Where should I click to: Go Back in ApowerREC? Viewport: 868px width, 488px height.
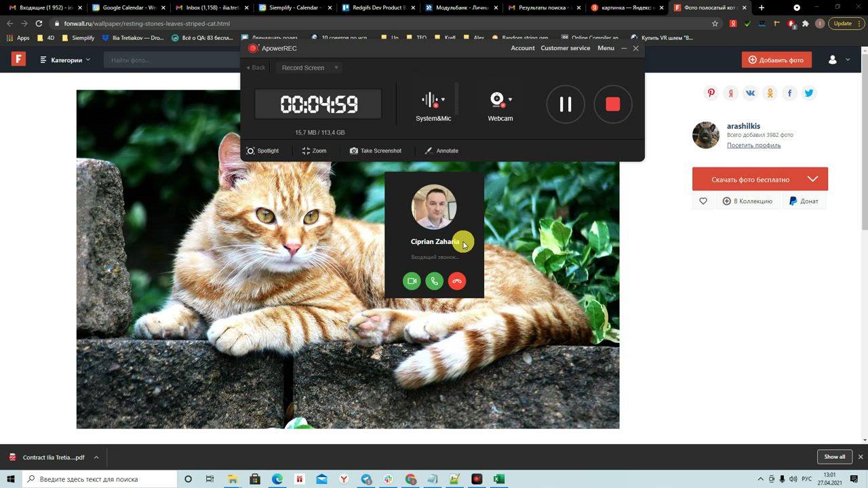pyautogui.click(x=256, y=68)
